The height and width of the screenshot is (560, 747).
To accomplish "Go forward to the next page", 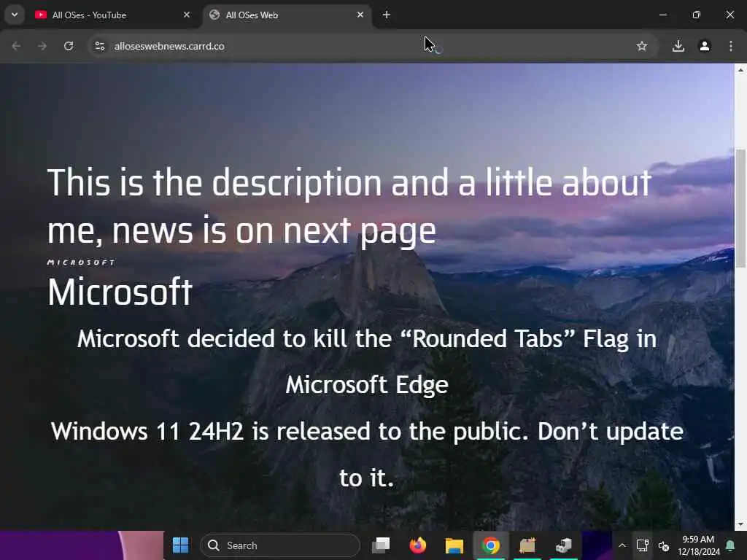I will pos(42,46).
